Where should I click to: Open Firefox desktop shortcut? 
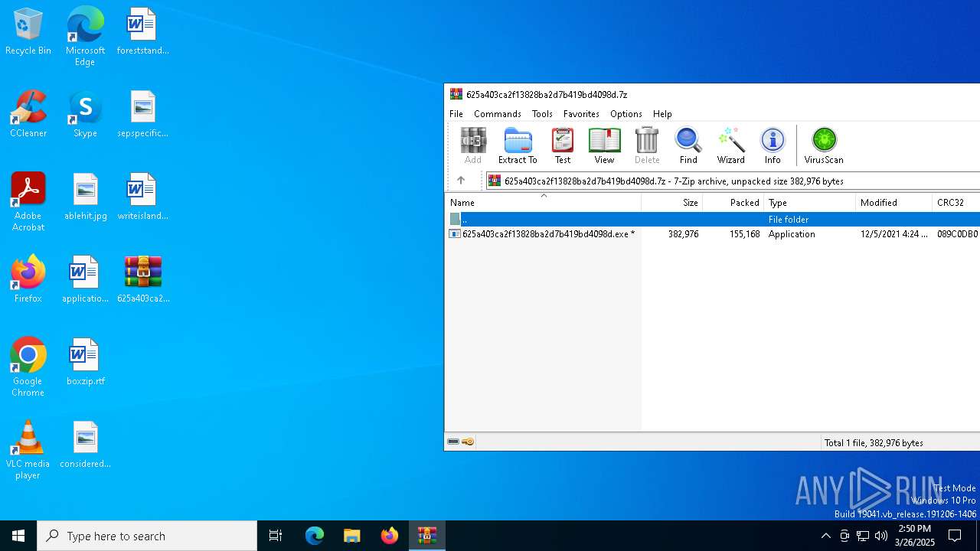coord(28,279)
